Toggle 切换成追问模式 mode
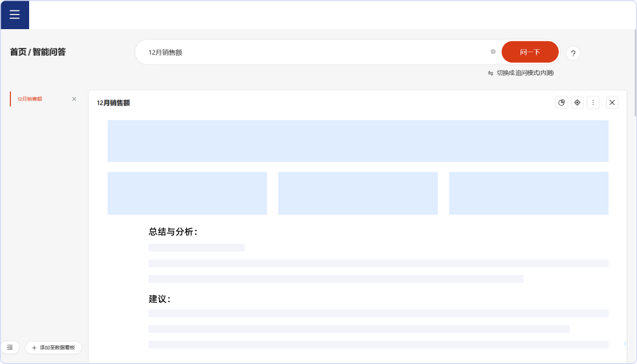The width and height of the screenshot is (637, 364). coord(521,73)
